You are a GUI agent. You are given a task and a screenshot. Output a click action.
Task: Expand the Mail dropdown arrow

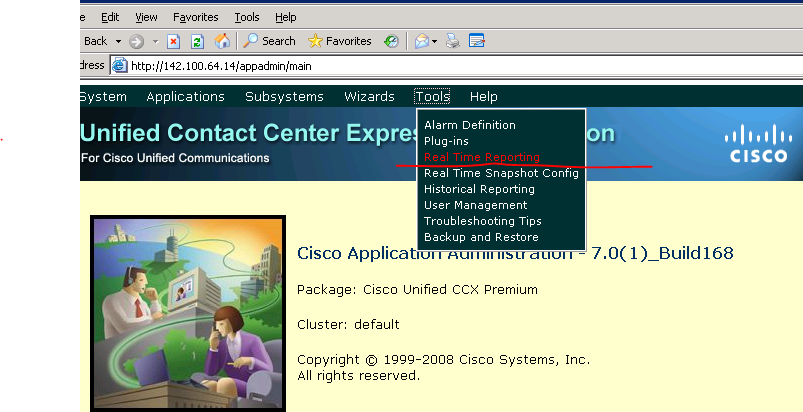(434, 41)
